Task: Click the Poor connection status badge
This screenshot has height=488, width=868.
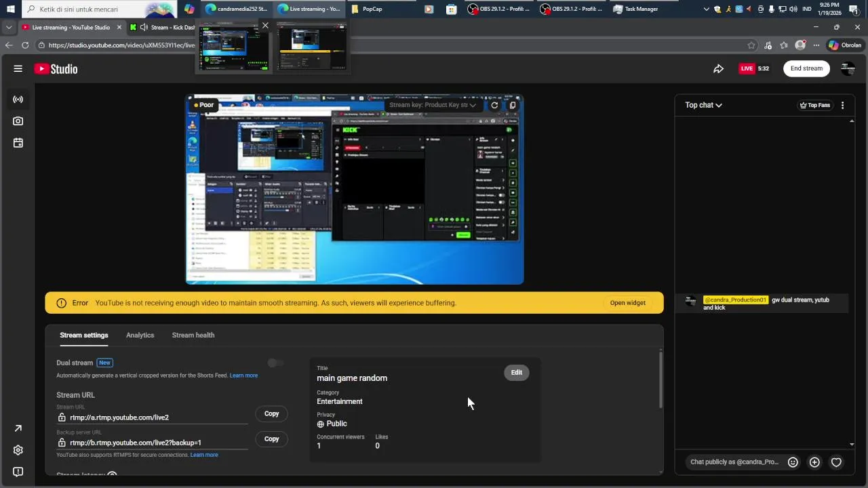Action: tap(203, 105)
